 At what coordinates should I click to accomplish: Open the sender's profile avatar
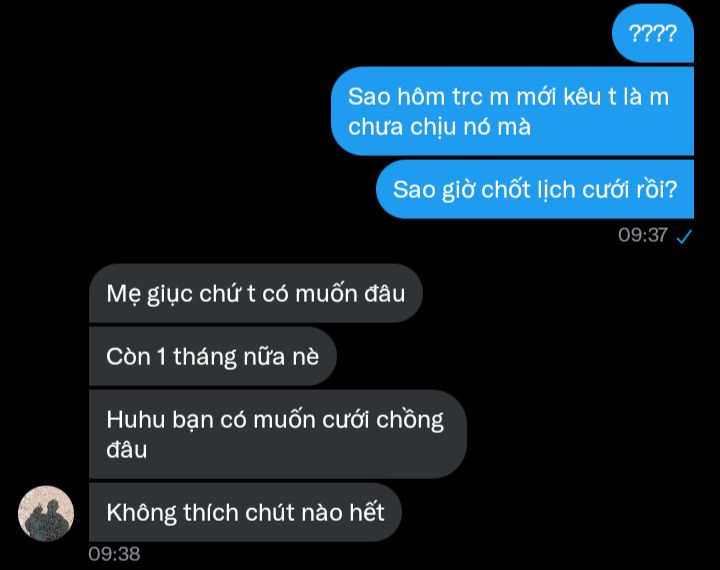pos(46,513)
